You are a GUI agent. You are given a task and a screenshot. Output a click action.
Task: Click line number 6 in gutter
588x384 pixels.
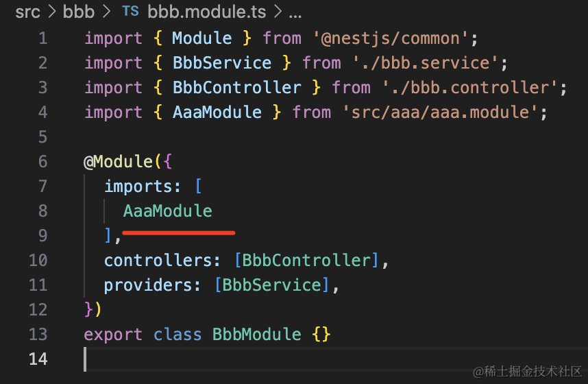point(42,161)
